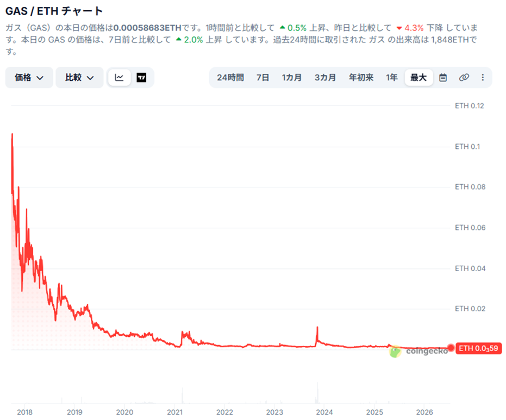Open the three-dot more options menu
The width and height of the screenshot is (506, 420).
(x=483, y=77)
